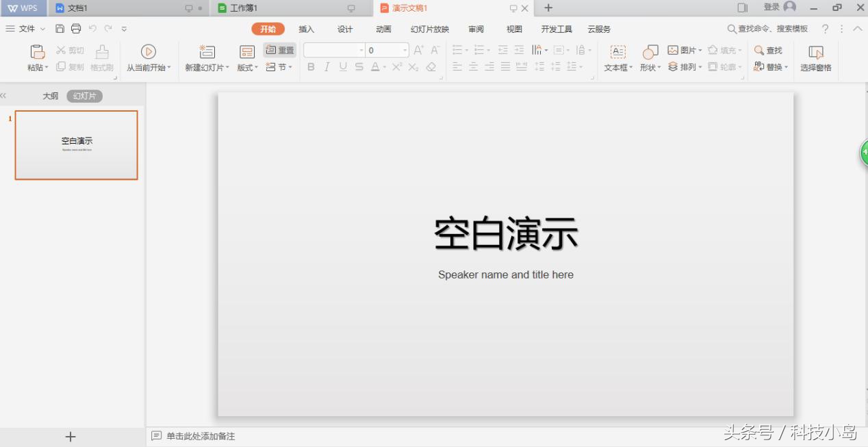Click the Print icon in quick access toolbar
This screenshot has height=447, width=868.
click(x=76, y=29)
